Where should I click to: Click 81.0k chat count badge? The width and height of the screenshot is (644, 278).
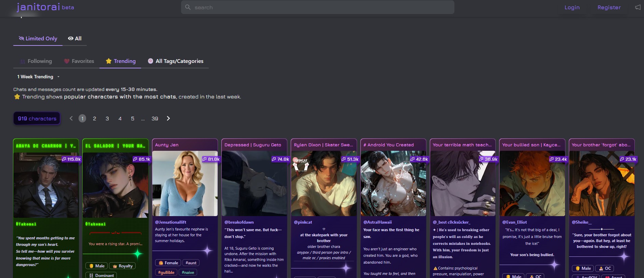coord(211,159)
